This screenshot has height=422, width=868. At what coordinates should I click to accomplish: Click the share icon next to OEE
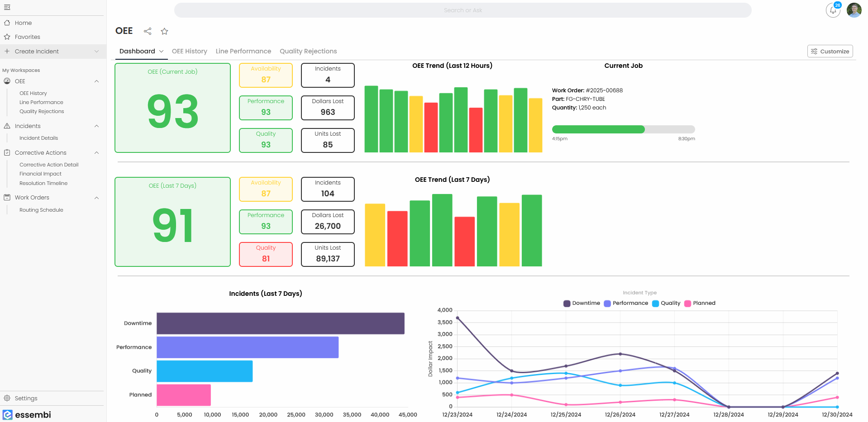pos(148,31)
